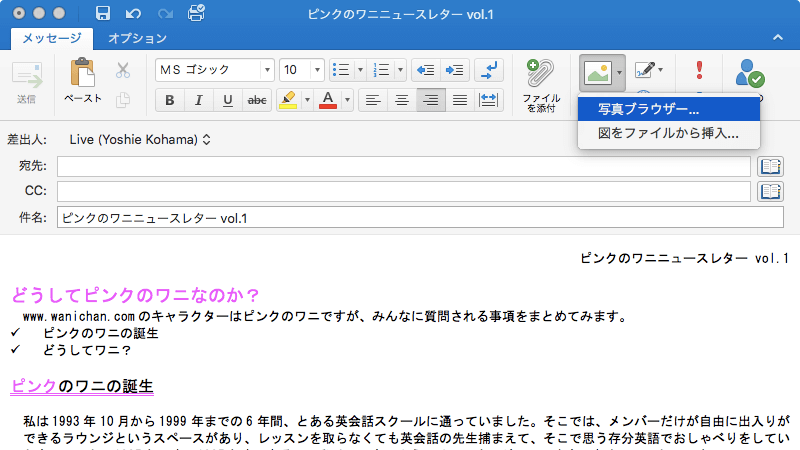The image size is (800, 450).
Task: Apply red font color
Action: click(328, 100)
